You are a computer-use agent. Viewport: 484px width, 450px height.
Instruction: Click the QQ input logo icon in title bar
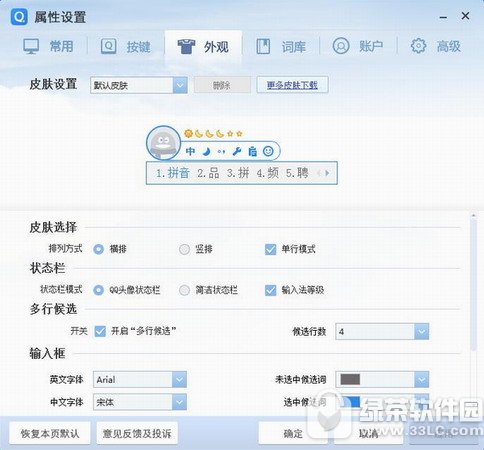[19, 17]
